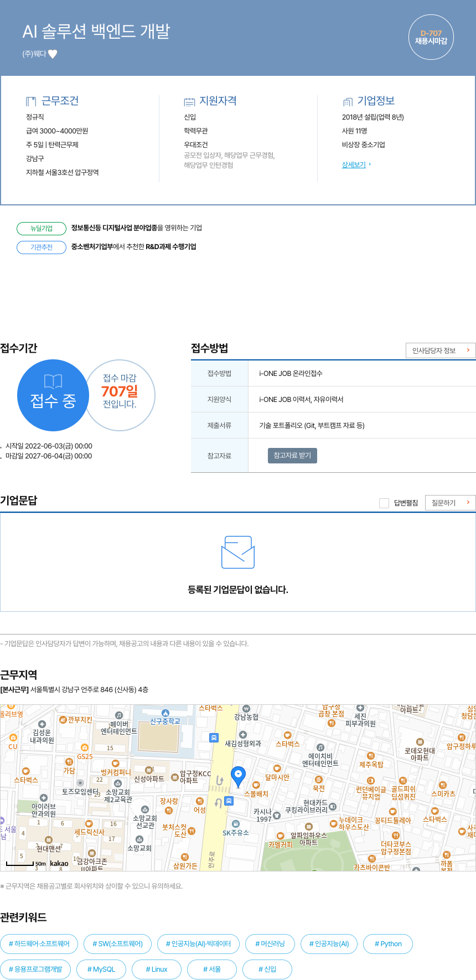
Task: Select keyword tag #Linux
Action: click(157, 969)
